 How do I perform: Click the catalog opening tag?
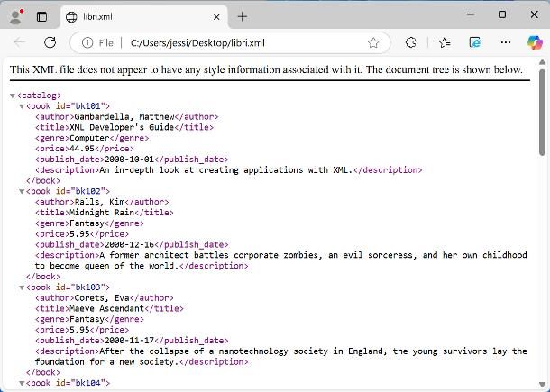[40, 96]
